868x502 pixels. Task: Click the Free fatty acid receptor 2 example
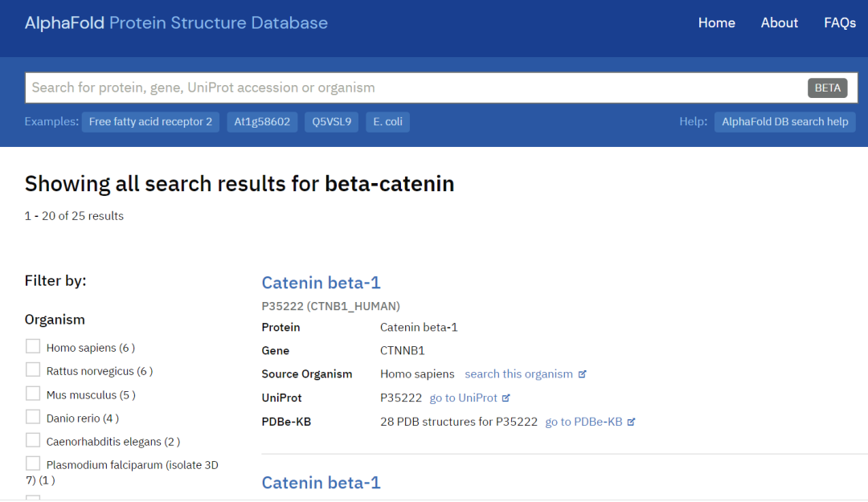[x=150, y=122]
